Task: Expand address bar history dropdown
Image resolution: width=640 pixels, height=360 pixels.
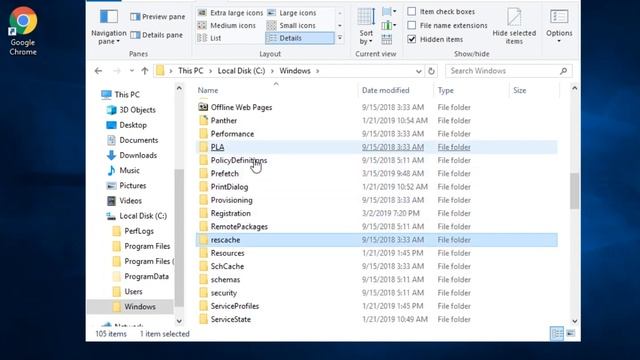Action: tap(418, 71)
